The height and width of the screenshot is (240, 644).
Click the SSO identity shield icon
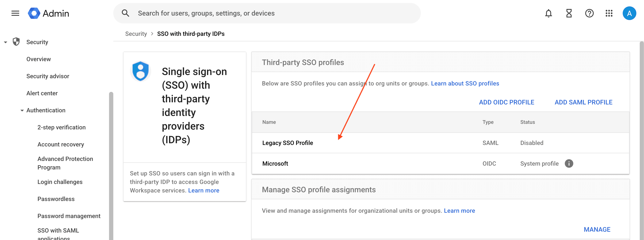[x=141, y=71]
